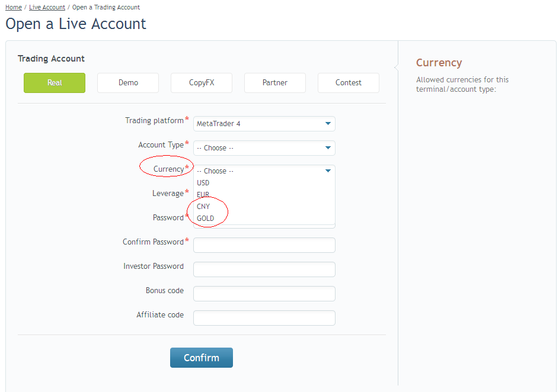Select EUR from the currency list
The image size is (559, 392).
click(x=203, y=195)
